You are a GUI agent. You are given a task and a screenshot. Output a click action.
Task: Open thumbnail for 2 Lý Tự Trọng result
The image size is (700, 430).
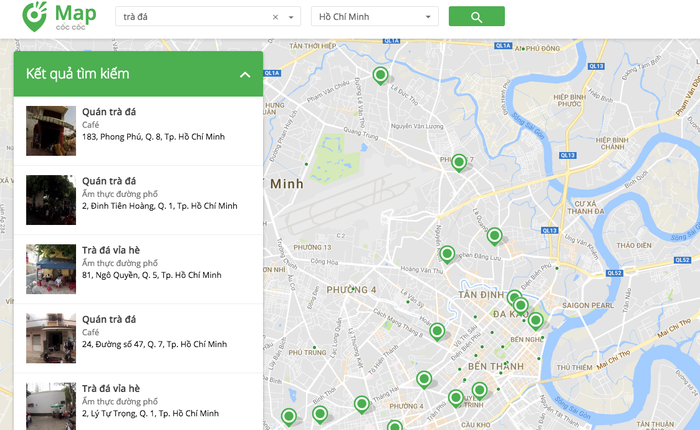pyautogui.click(x=51, y=406)
